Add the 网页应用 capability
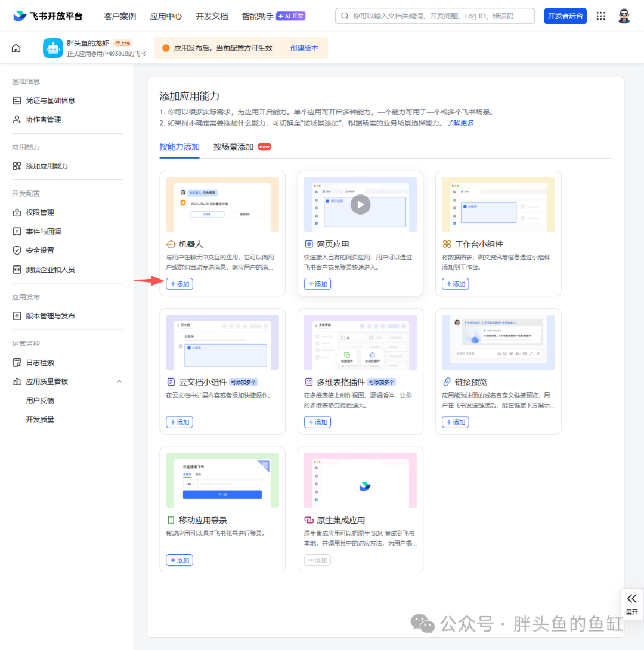This screenshot has width=644, height=650. coord(317,284)
